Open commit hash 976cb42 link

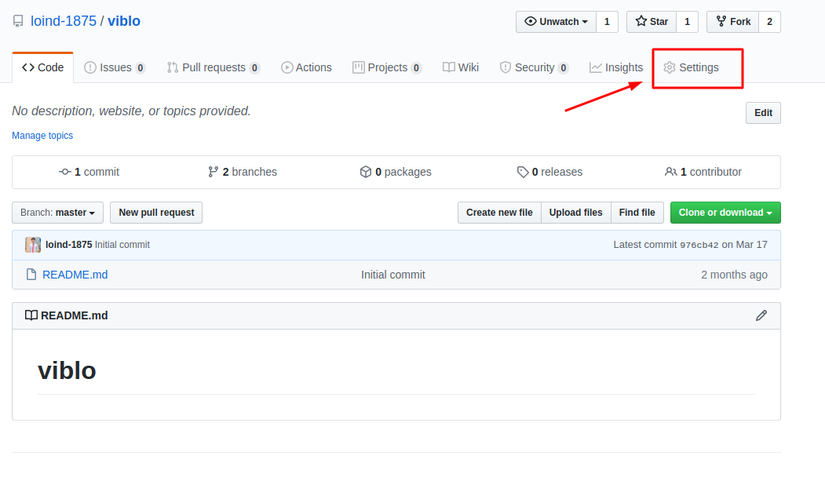click(x=699, y=245)
